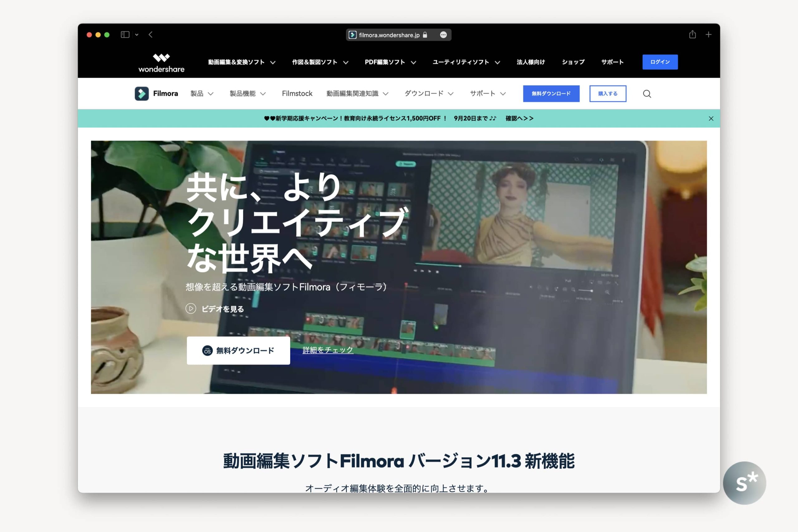Expand the 製品機能 dropdown
798x532 pixels.
click(x=248, y=93)
